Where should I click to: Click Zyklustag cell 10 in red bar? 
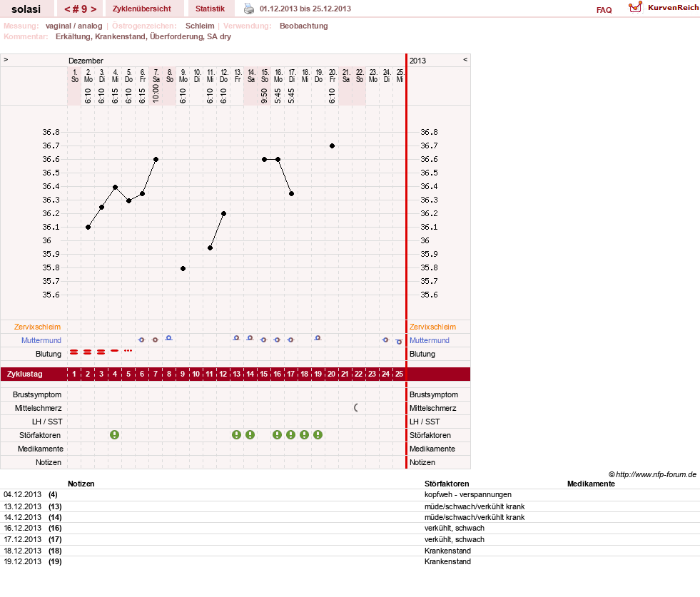(x=196, y=374)
